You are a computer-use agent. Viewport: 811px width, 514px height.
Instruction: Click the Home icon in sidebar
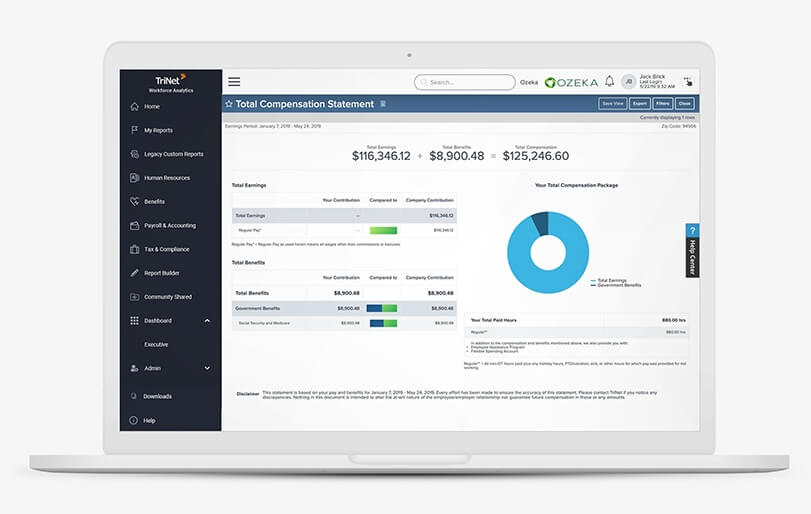coord(134,106)
